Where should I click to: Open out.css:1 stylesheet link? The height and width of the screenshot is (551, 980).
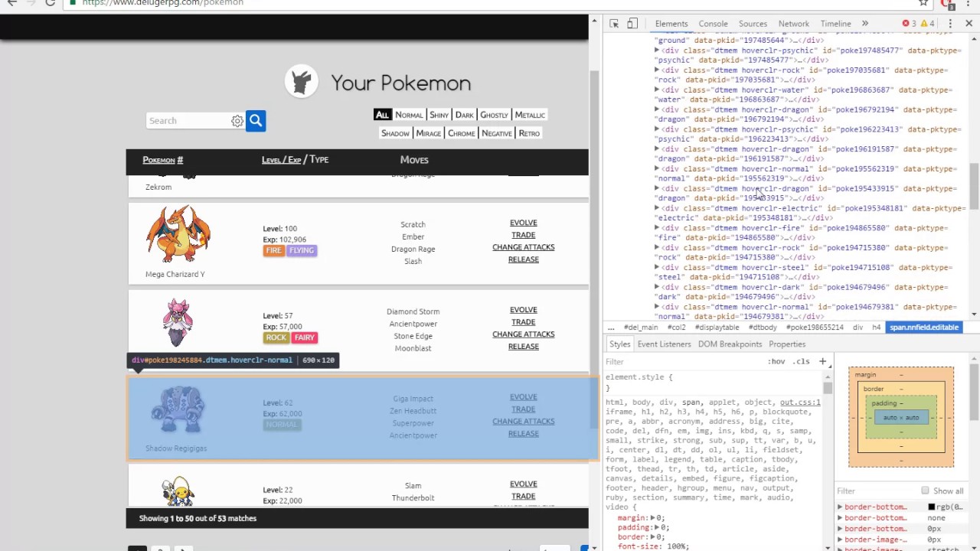[800, 403]
